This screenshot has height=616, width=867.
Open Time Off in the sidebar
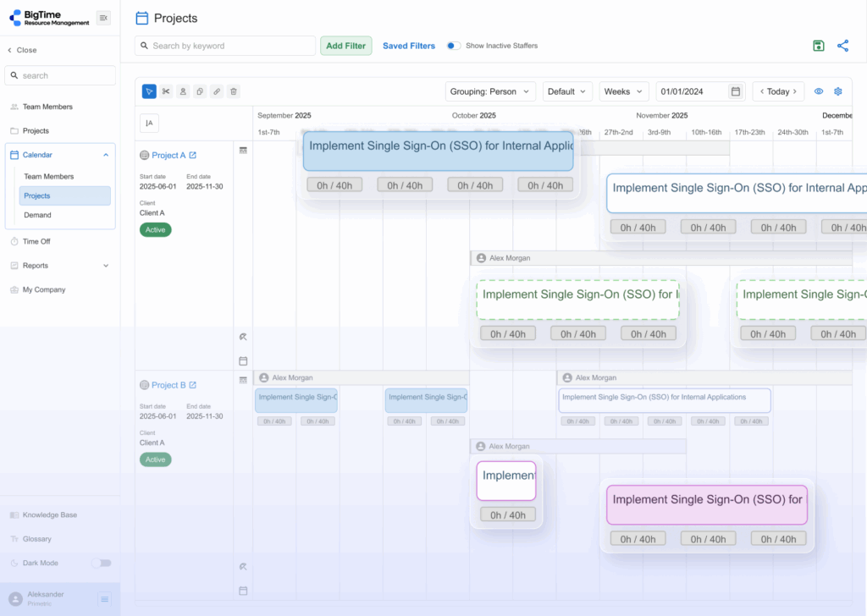pos(36,241)
